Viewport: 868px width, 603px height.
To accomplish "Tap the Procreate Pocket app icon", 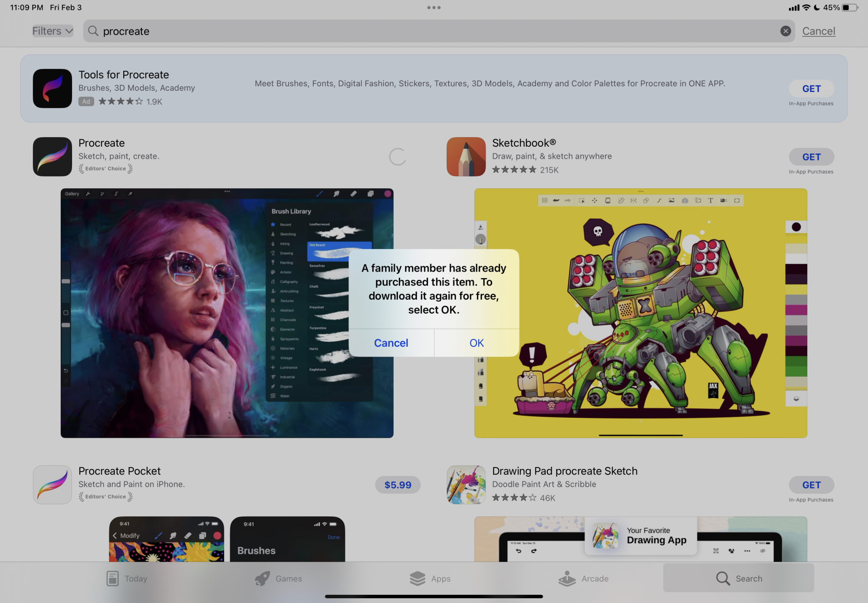I will 52,485.
